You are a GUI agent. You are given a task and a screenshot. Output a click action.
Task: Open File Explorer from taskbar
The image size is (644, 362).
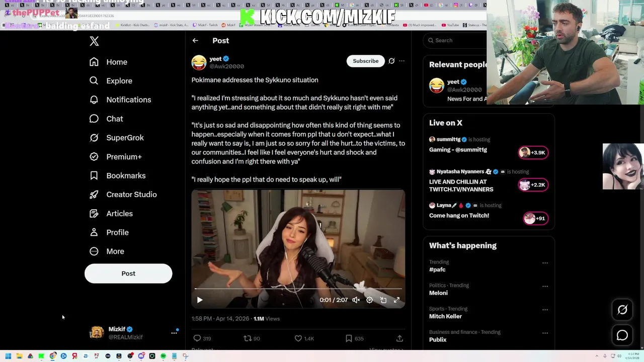[19, 356]
